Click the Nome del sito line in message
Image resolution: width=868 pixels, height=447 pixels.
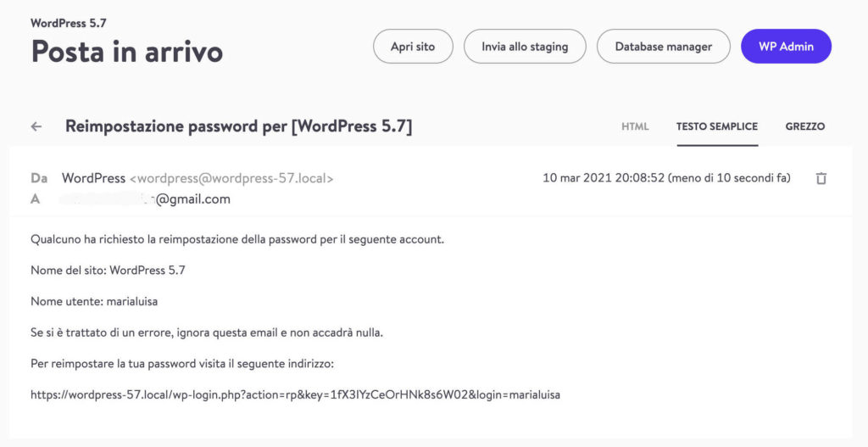point(108,271)
